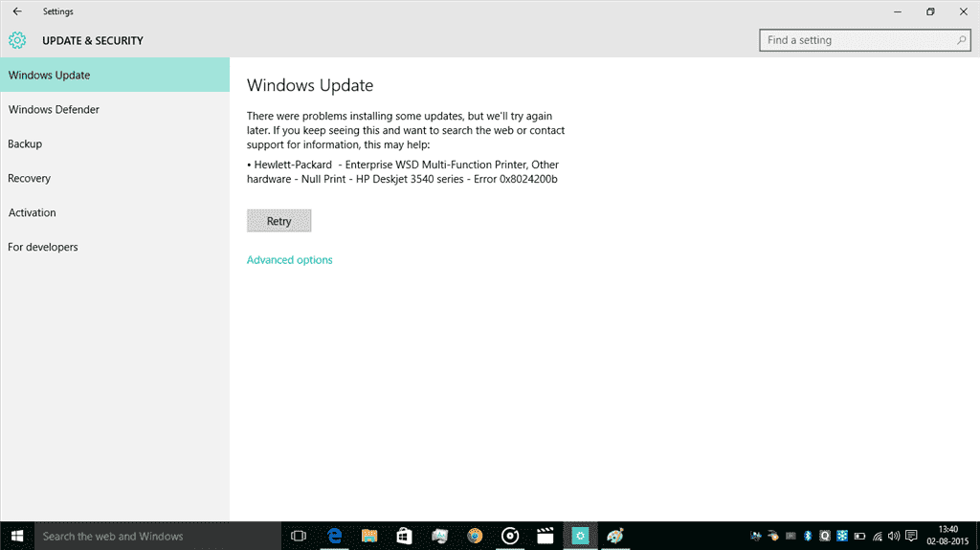Open the For developers section
The image size is (980, 550).
pyautogui.click(x=115, y=247)
